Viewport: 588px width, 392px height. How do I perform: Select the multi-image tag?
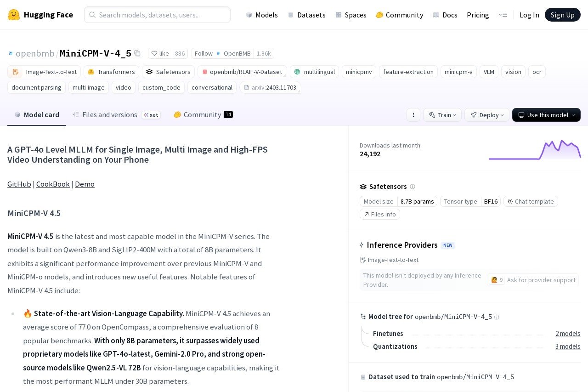[88, 87]
